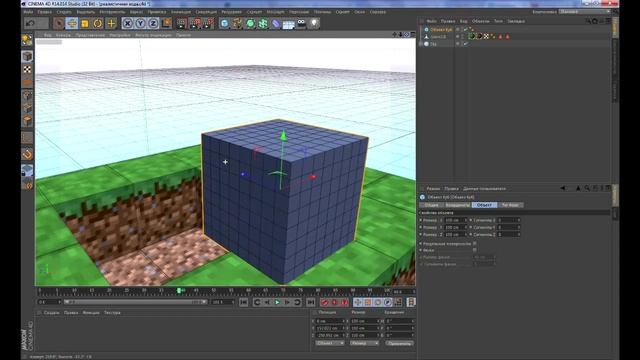This screenshot has height=360, width=640.
Task: Open the Файл menu in menu bar
Action: (x=28, y=12)
